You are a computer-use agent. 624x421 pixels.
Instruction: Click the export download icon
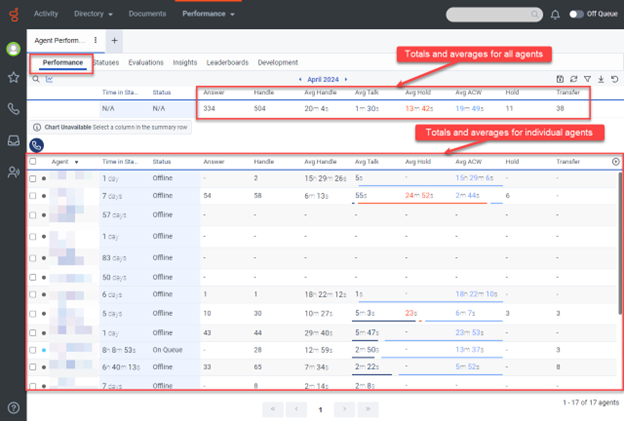599,78
